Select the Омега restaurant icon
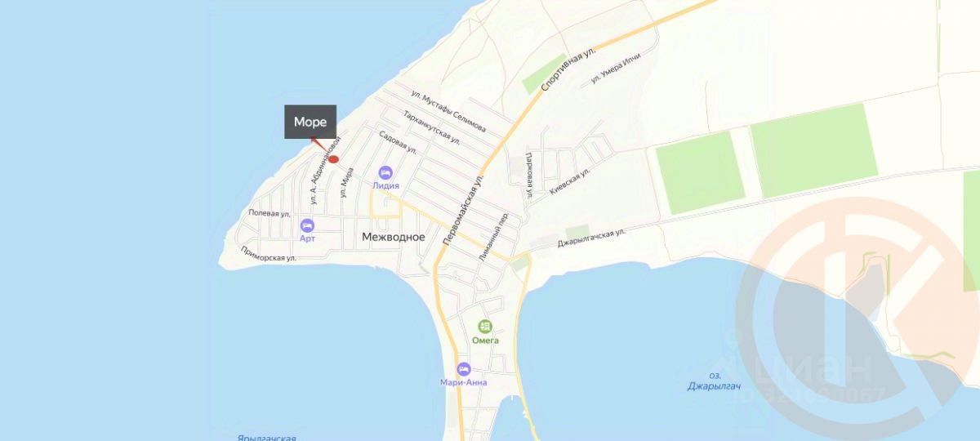The image size is (980, 441). (485, 326)
